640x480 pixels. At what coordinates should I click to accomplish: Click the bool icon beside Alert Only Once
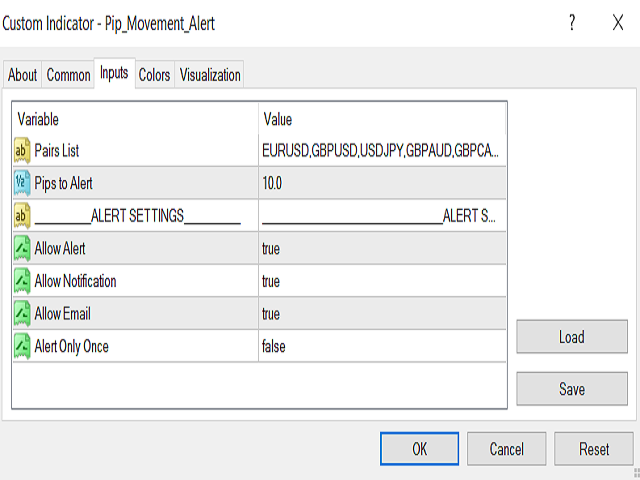tap(22, 347)
